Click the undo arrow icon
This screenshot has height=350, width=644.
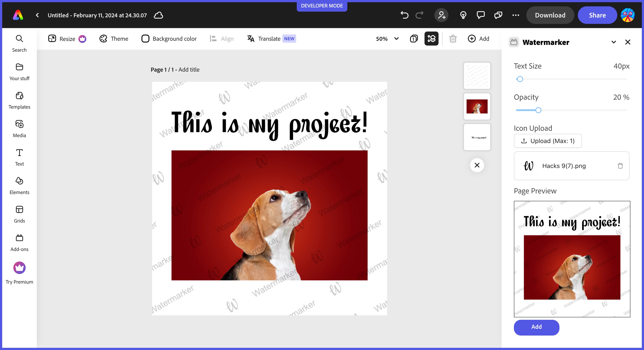pyautogui.click(x=404, y=15)
